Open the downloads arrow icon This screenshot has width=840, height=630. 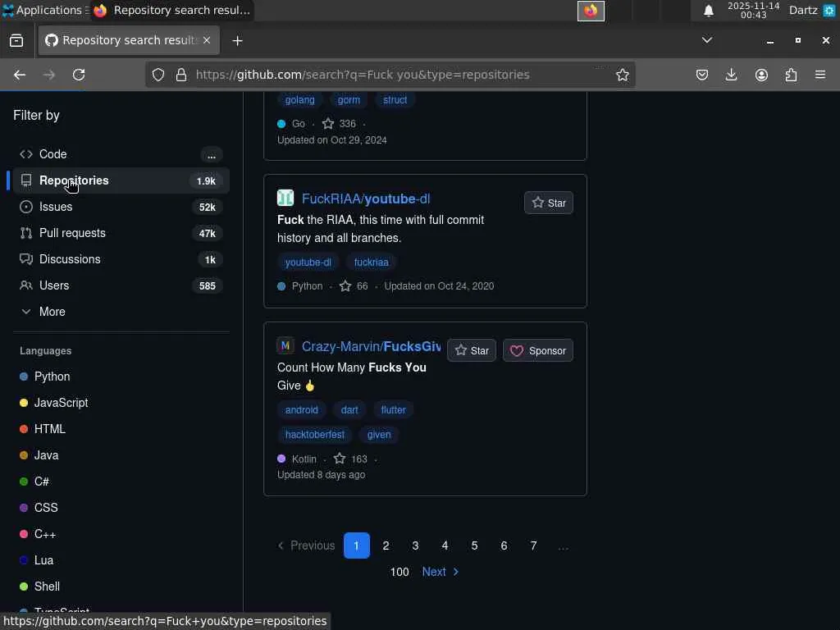pos(731,75)
